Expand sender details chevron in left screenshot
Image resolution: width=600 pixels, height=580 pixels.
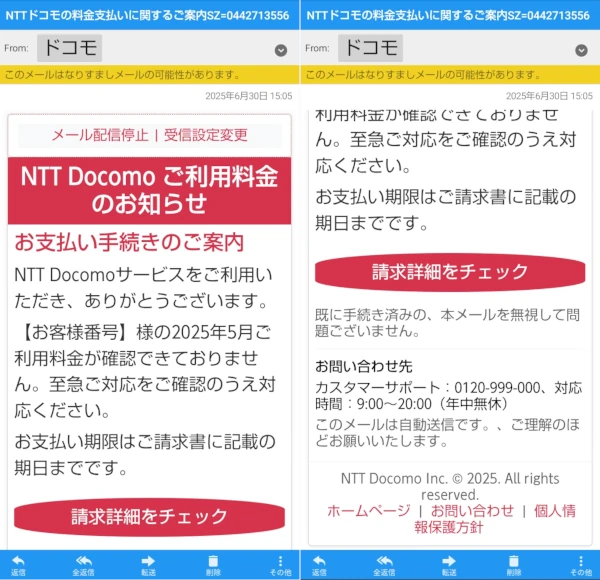pos(281,50)
